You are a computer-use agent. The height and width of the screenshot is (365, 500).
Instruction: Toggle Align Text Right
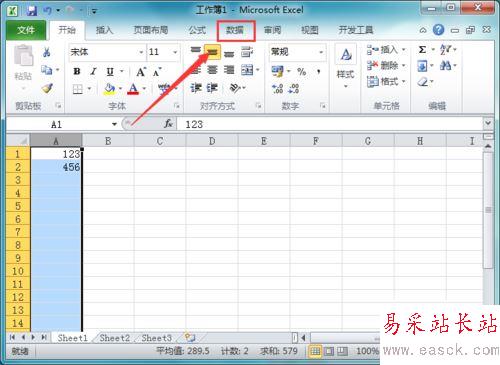click(x=229, y=70)
